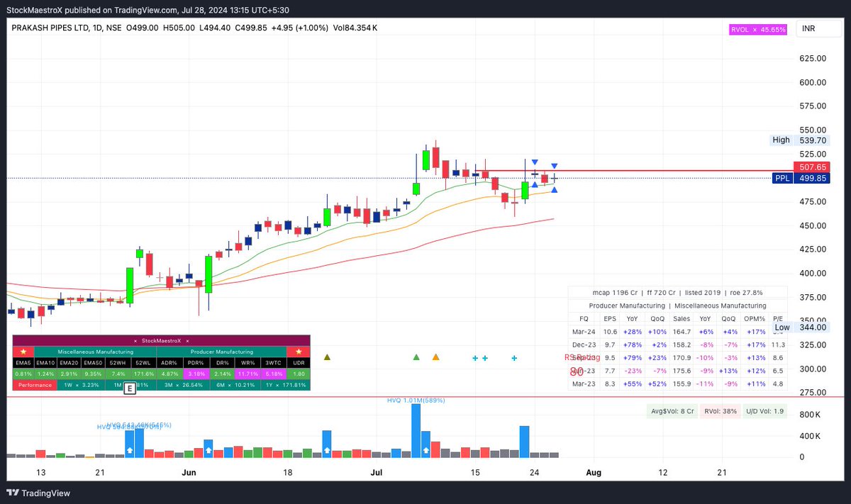Click the Low 344.00 label

point(801,327)
